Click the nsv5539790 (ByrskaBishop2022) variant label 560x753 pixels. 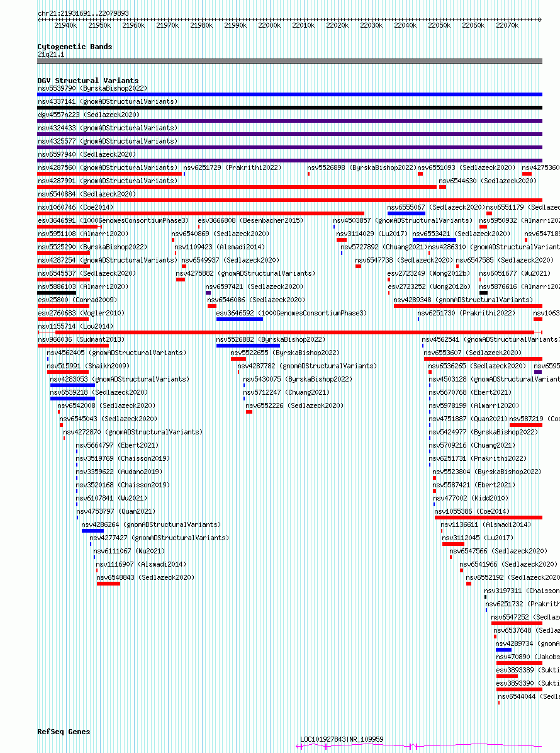[x=92, y=88]
